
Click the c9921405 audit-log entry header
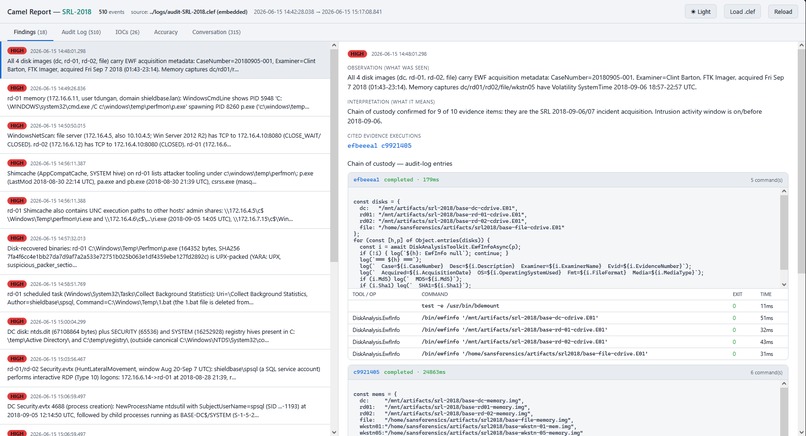(x=567, y=372)
